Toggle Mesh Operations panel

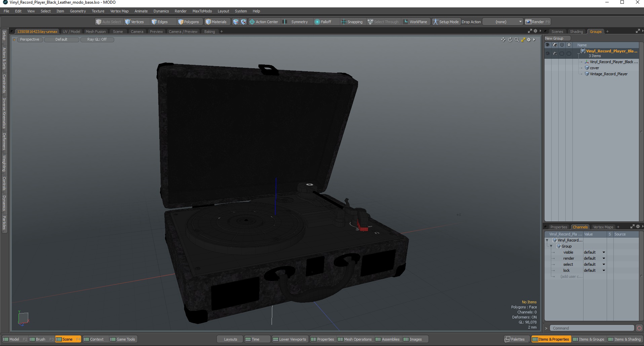click(x=355, y=339)
